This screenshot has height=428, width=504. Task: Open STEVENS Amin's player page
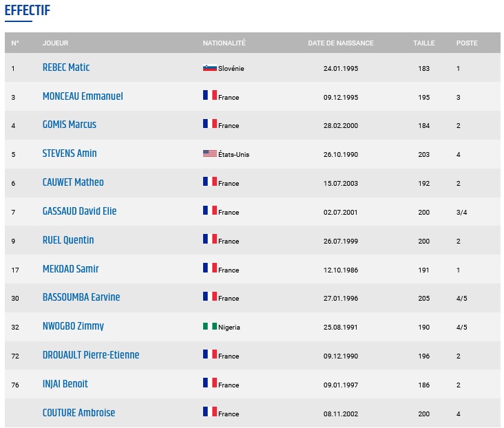tap(70, 153)
